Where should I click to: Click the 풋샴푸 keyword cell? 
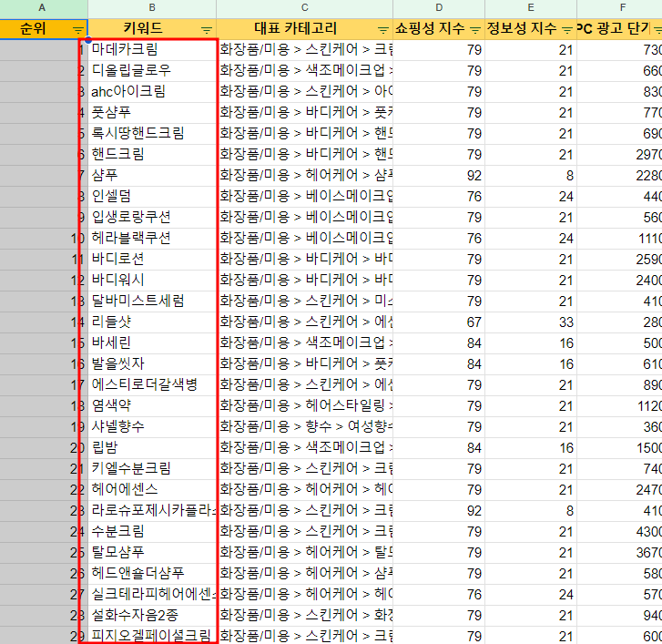[x=152, y=113]
